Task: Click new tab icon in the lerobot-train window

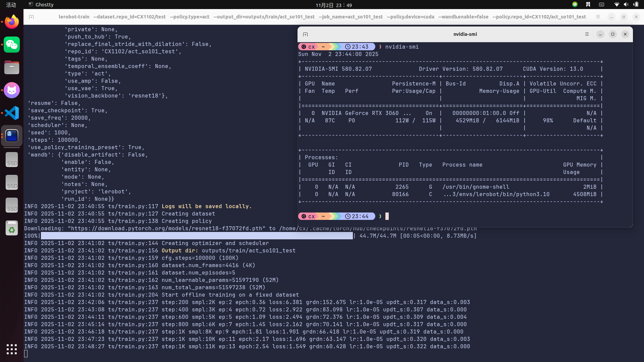Action: tap(32, 17)
